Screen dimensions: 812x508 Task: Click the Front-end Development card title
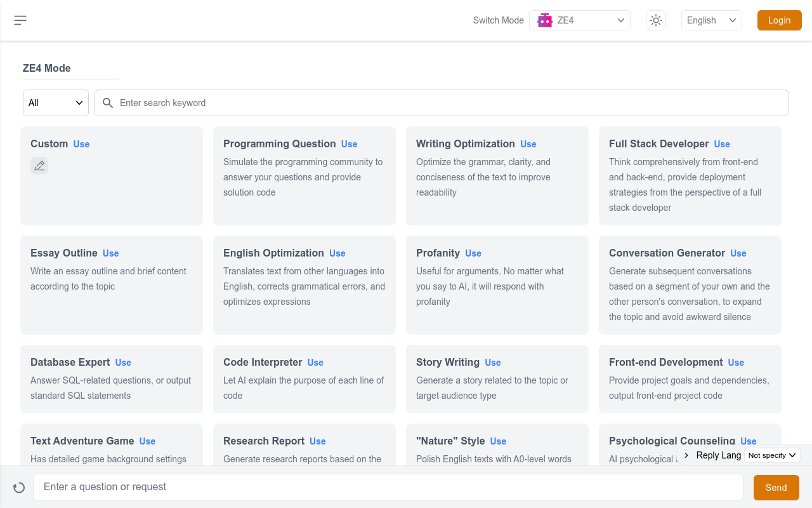(x=666, y=362)
